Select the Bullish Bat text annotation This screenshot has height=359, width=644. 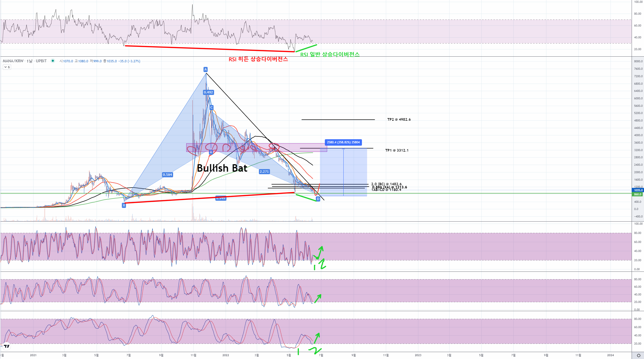[222, 168]
